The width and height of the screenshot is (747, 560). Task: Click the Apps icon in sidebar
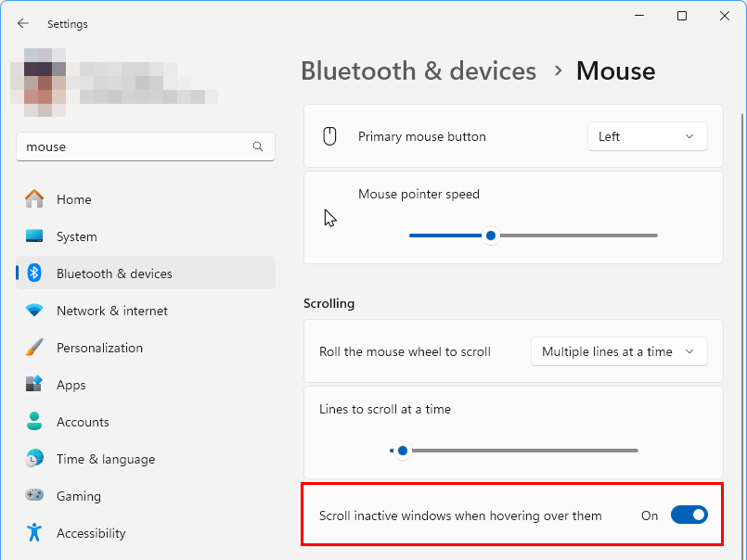34,385
